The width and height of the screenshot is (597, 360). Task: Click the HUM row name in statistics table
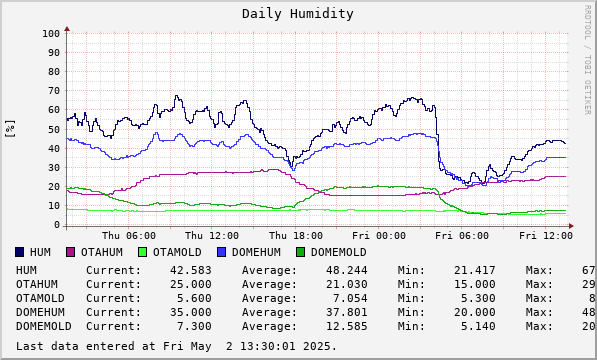pos(26,270)
